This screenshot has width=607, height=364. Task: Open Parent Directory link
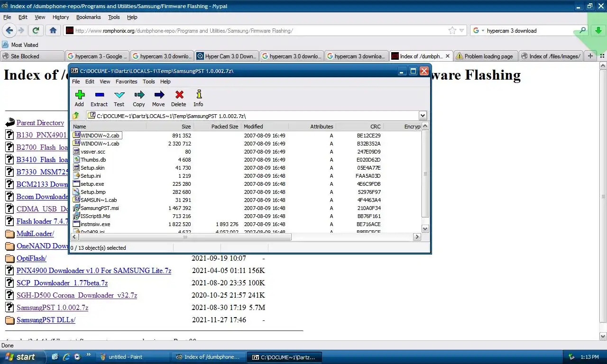point(40,123)
